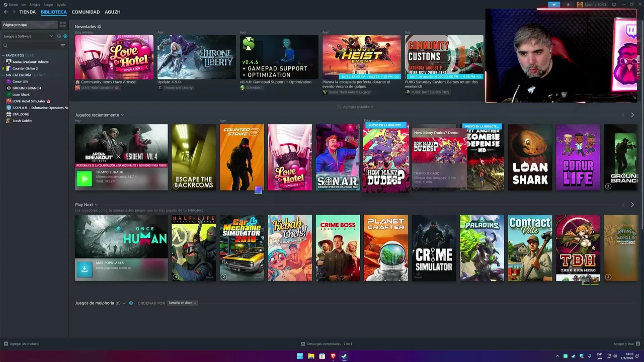The width and height of the screenshot is (644, 362).
Task: Select Trash Goblin icon in sidebar
Action: click(x=9, y=121)
